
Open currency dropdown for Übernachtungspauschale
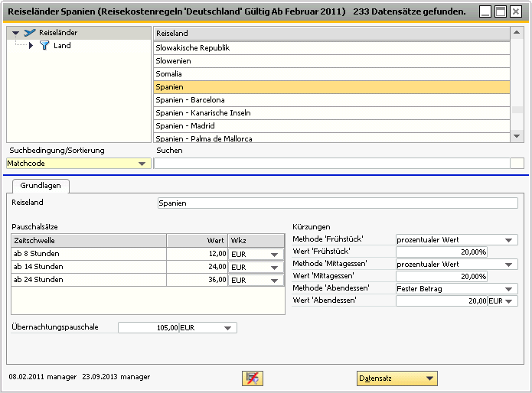pyautogui.click(x=227, y=328)
